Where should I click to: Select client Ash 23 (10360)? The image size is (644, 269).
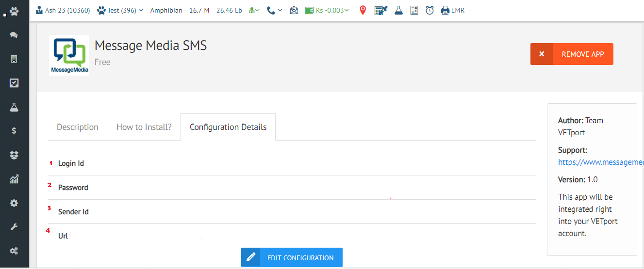coord(63,10)
